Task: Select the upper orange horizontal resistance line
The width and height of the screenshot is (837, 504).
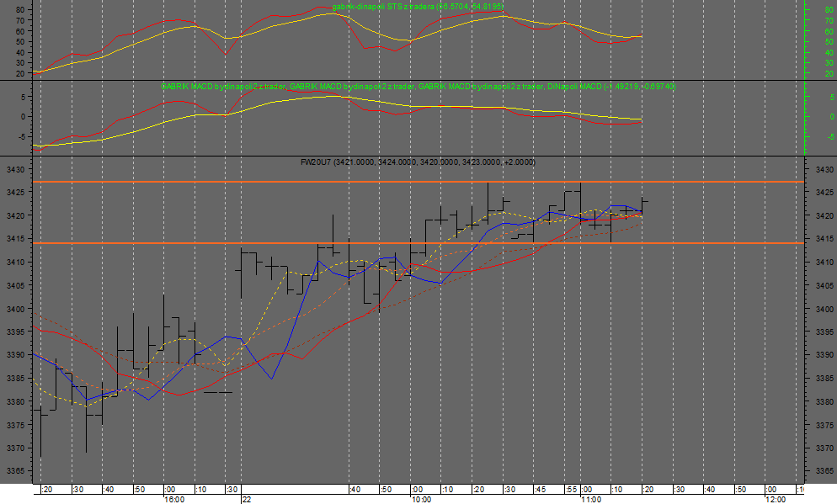Action: coord(418,182)
